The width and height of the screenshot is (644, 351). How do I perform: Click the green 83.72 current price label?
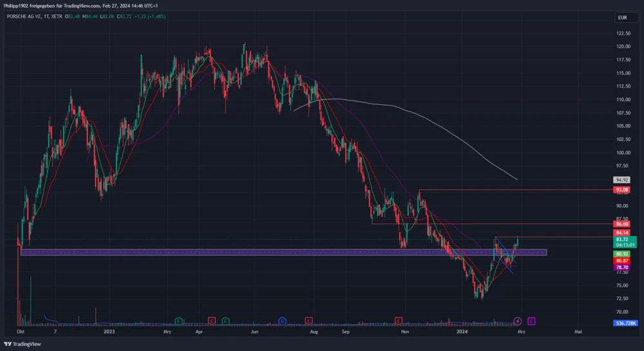coord(621,239)
